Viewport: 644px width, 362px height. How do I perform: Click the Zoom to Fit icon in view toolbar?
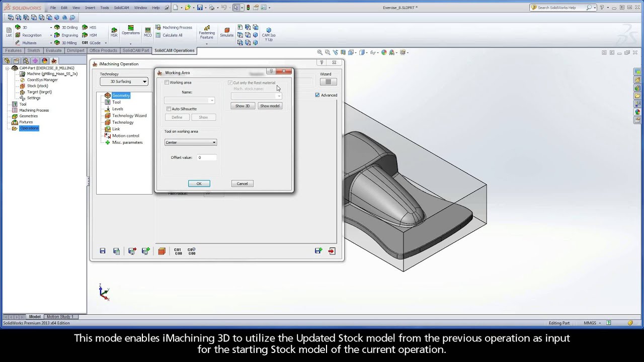(320, 52)
